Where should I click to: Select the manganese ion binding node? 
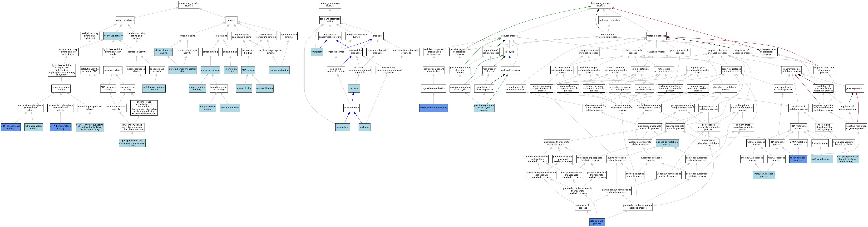tap(207, 108)
